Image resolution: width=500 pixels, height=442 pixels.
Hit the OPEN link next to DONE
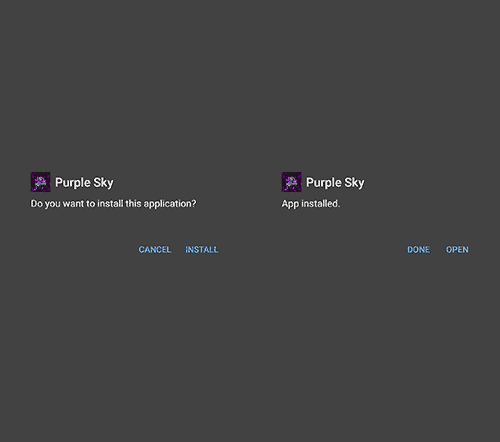pos(457,250)
